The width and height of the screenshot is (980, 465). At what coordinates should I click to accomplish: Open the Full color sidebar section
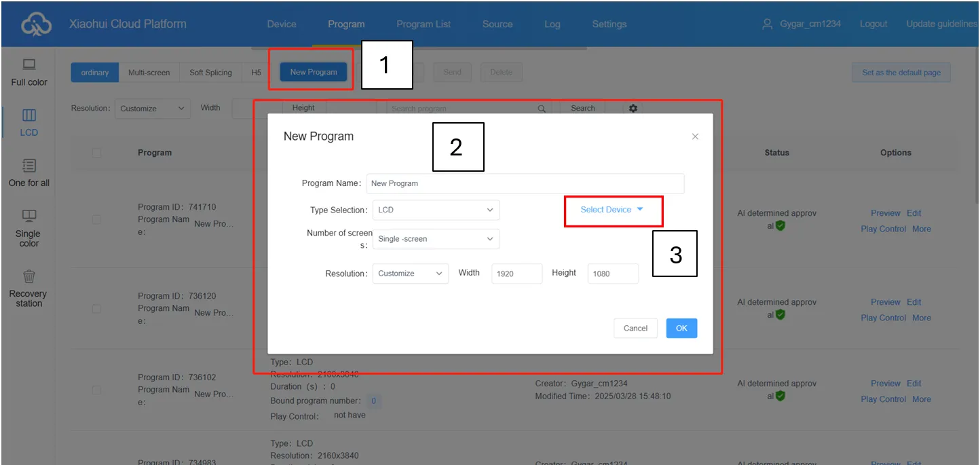29,73
